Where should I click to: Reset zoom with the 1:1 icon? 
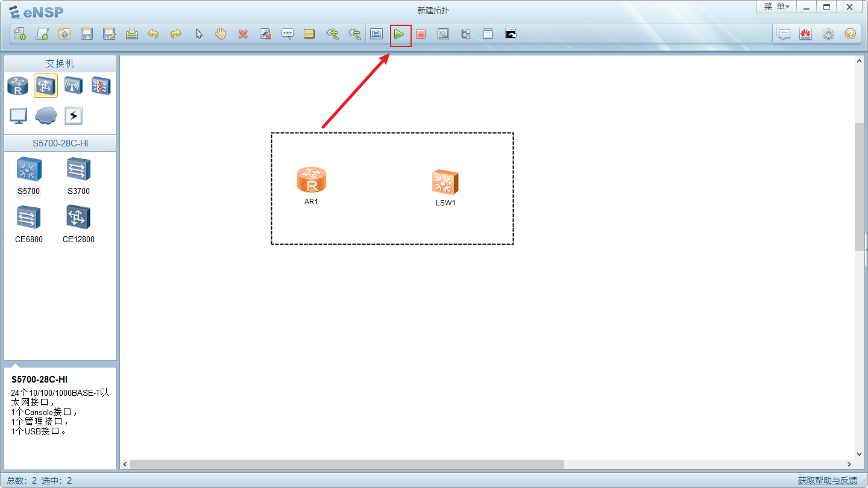[377, 34]
